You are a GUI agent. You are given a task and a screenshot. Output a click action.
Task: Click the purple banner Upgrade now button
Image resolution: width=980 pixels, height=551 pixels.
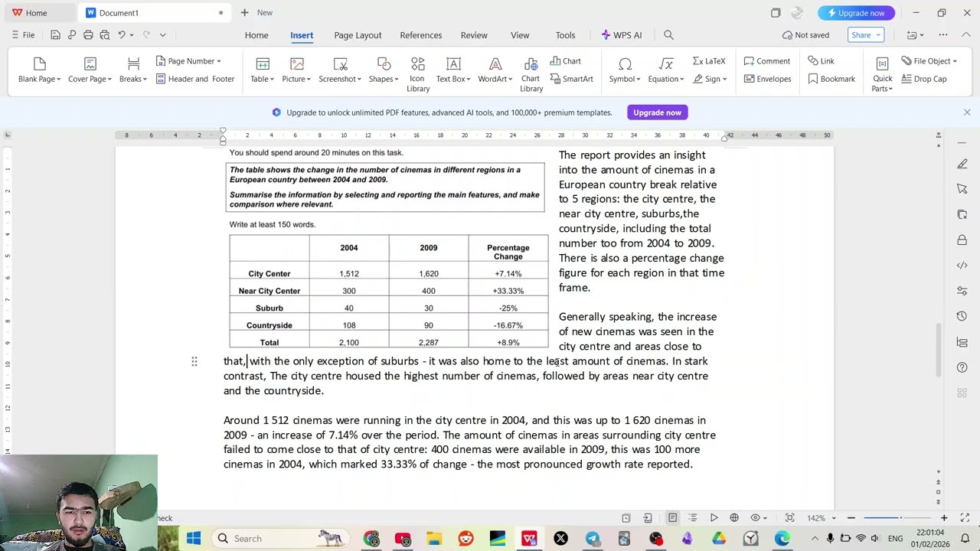[657, 112]
